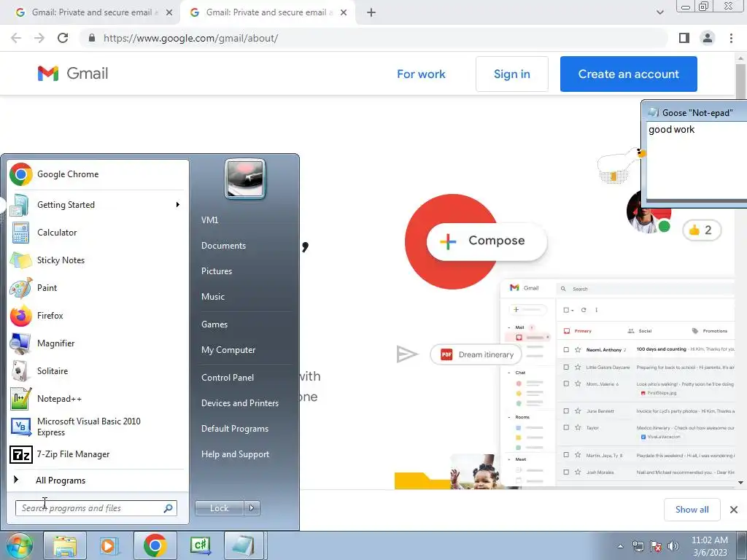Show hidden system tray icons
This screenshot has width=747, height=560.
pyautogui.click(x=620, y=546)
